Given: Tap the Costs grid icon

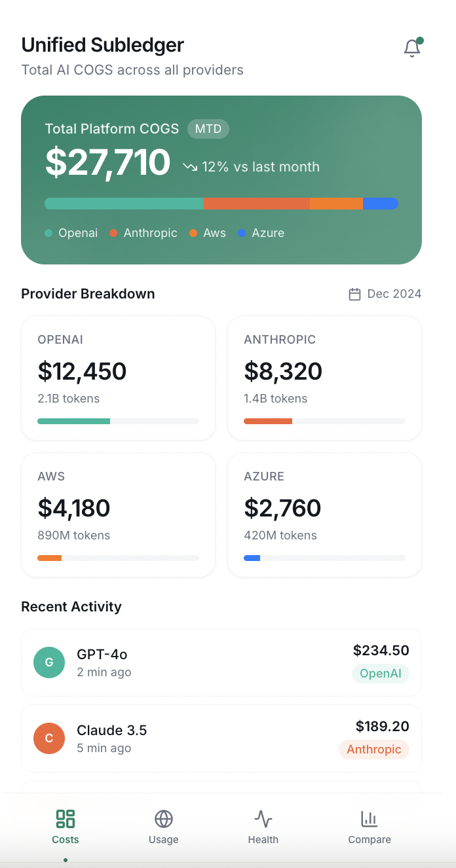Looking at the screenshot, I should (x=66, y=819).
